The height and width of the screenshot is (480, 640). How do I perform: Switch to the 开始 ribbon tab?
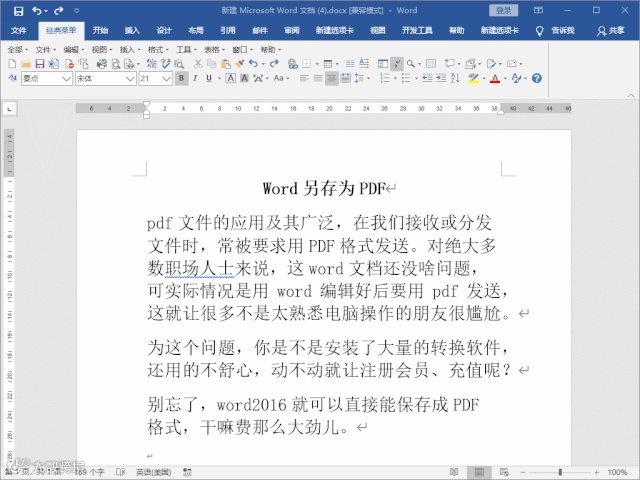[x=100, y=30]
